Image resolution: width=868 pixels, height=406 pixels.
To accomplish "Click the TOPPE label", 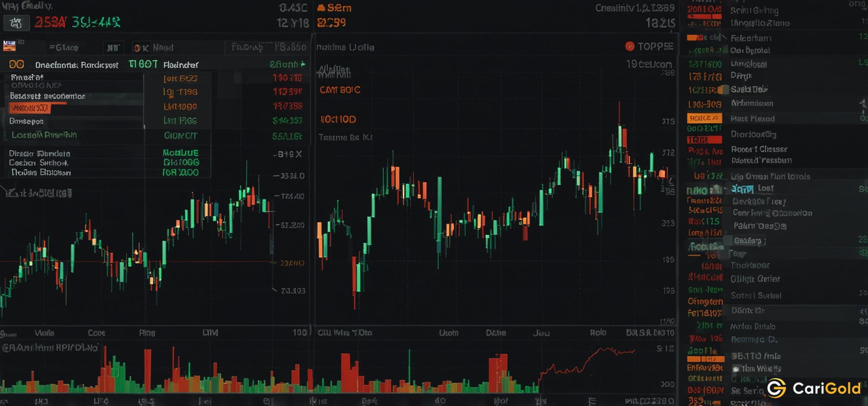I will point(655,46).
